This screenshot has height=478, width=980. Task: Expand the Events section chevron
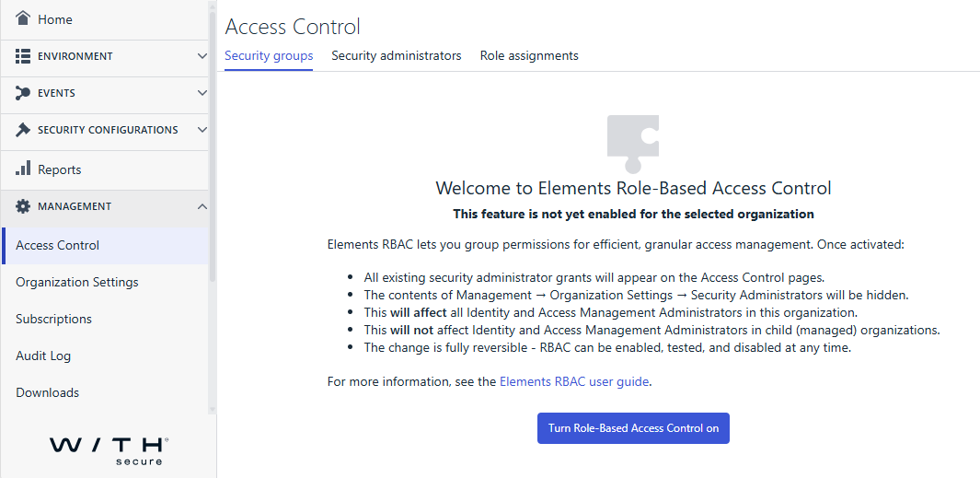point(202,93)
